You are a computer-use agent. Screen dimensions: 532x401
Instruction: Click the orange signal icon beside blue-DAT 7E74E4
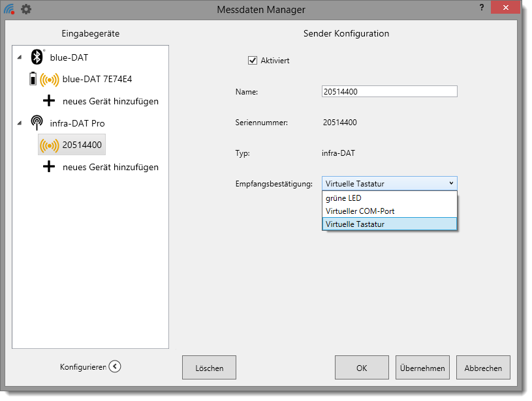coord(49,80)
